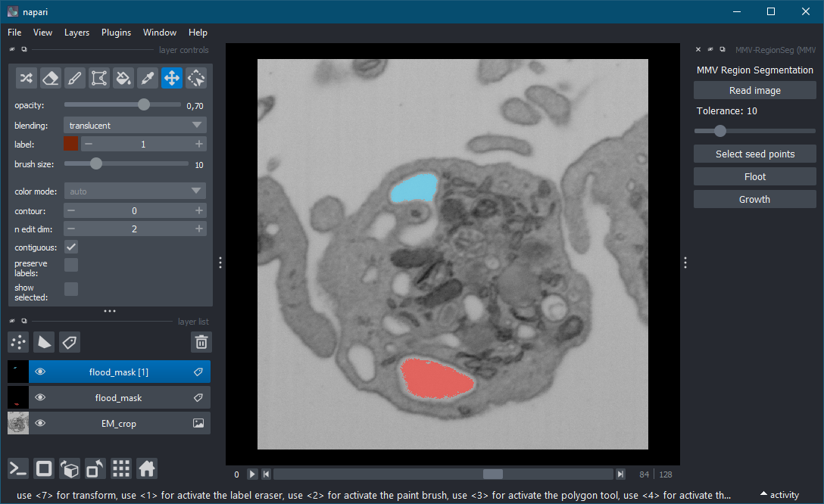Decrease the contour value
824x504 pixels.
(71, 210)
